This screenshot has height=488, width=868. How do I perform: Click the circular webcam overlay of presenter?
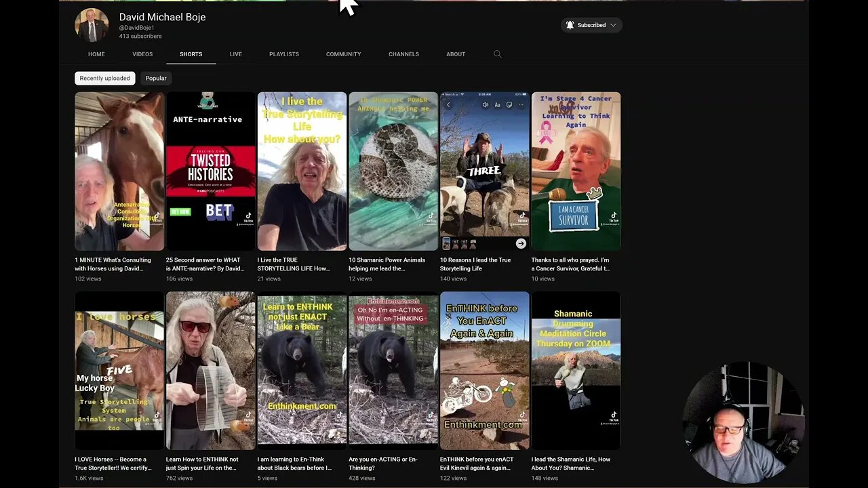pyautogui.click(x=743, y=424)
